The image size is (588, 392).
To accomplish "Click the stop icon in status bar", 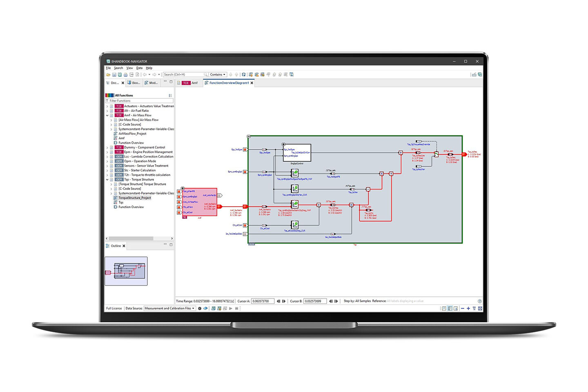I will click(236, 308).
